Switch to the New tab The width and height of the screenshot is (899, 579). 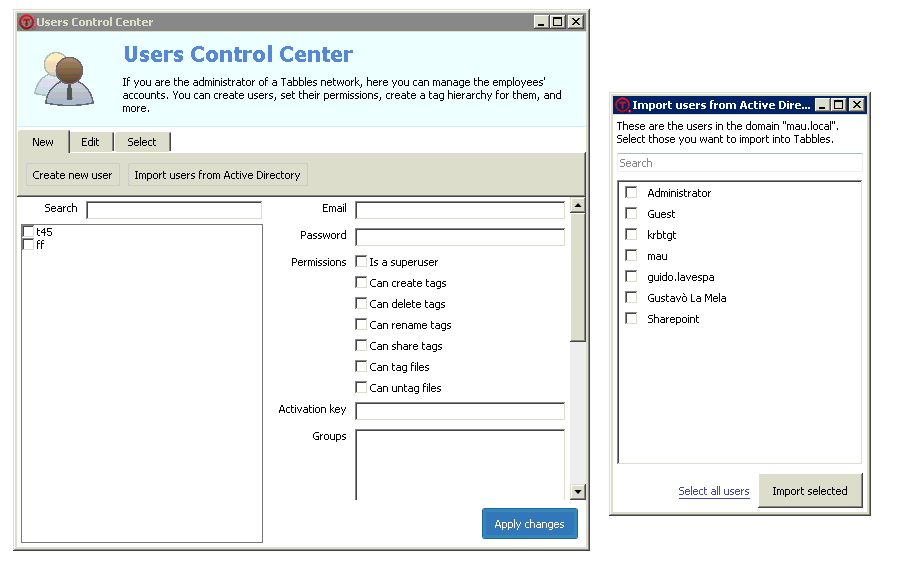pos(43,142)
